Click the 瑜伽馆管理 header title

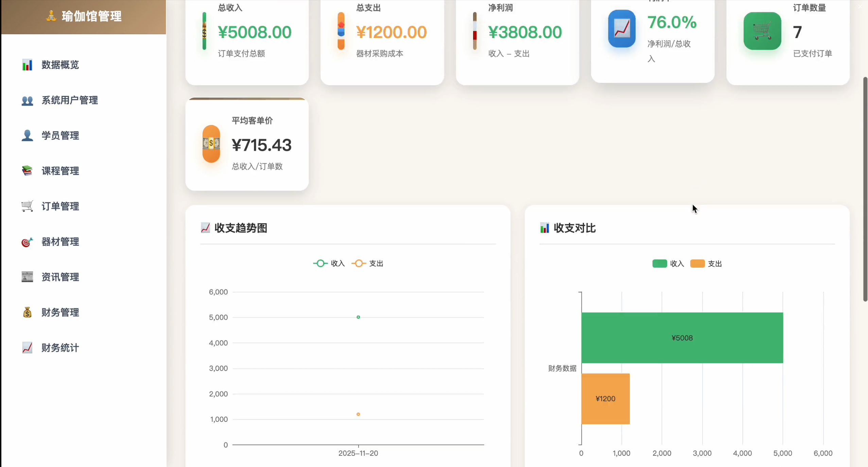tap(91, 16)
